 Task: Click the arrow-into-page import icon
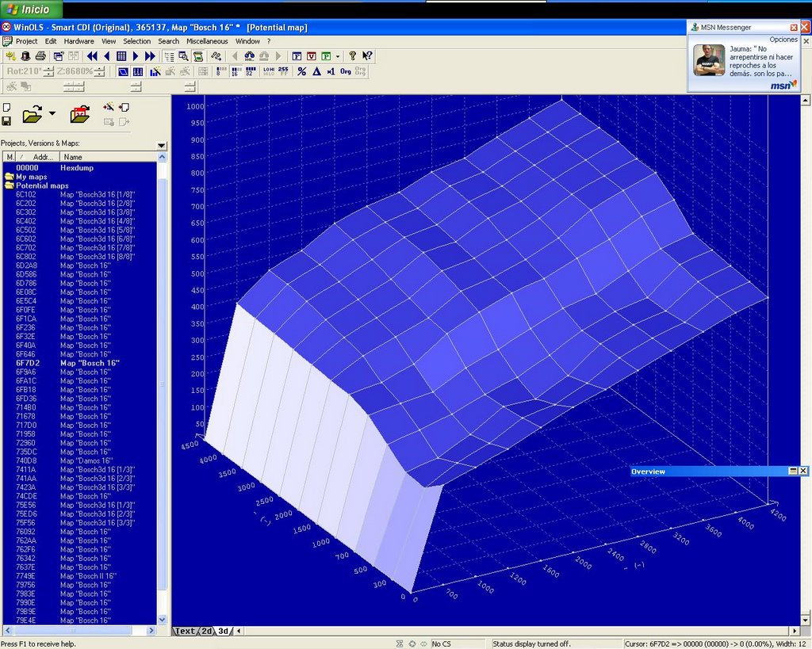coord(124,107)
